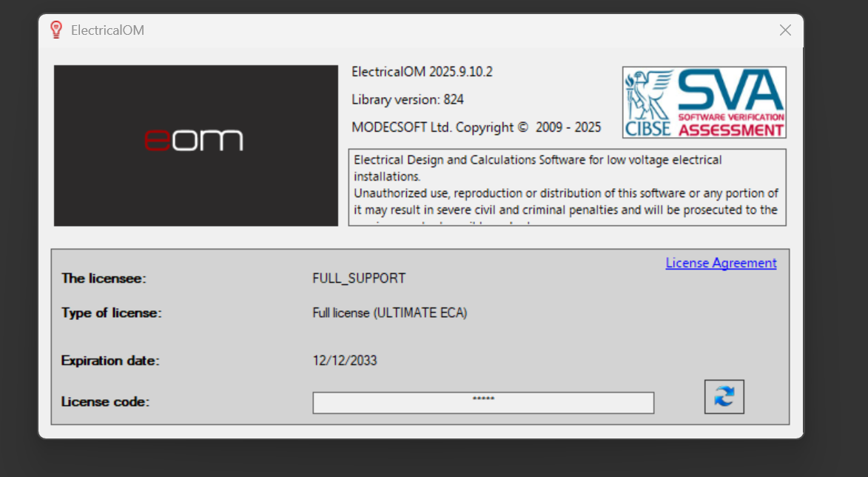Click the refresh license arrows button
Image resolution: width=868 pixels, height=477 pixels.
coord(724,397)
